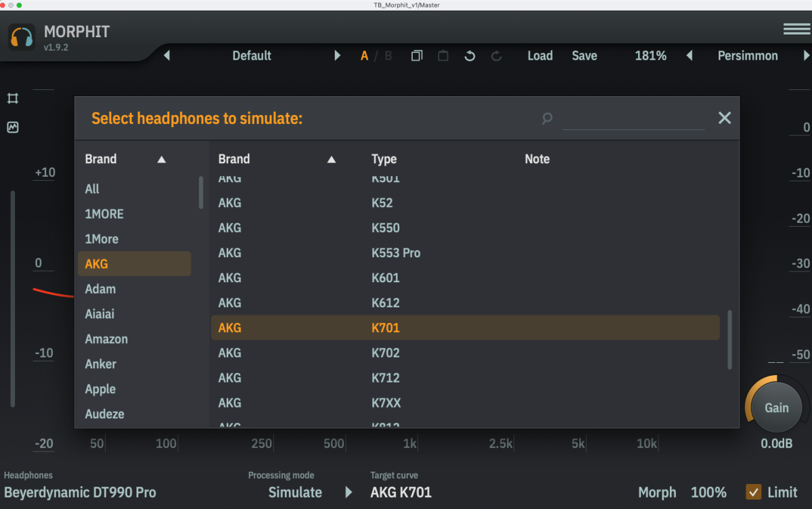Image resolution: width=812 pixels, height=509 pixels.
Task: Choose the AKG K712 headphones
Action: pyautogui.click(x=465, y=378)
